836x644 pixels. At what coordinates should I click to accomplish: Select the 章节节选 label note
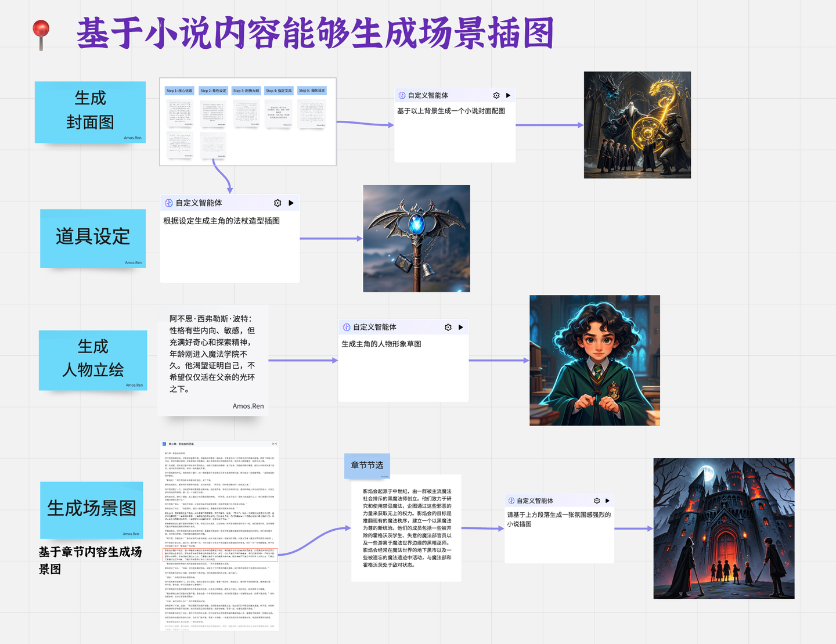[367, 466]
